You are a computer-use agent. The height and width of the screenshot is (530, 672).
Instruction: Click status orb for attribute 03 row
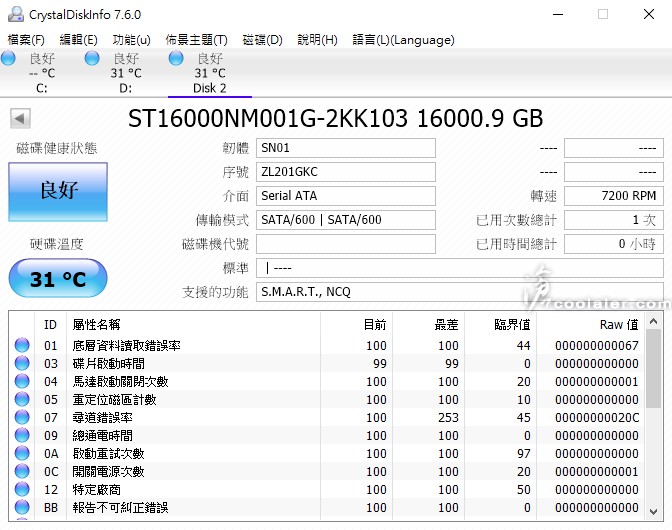22,363
